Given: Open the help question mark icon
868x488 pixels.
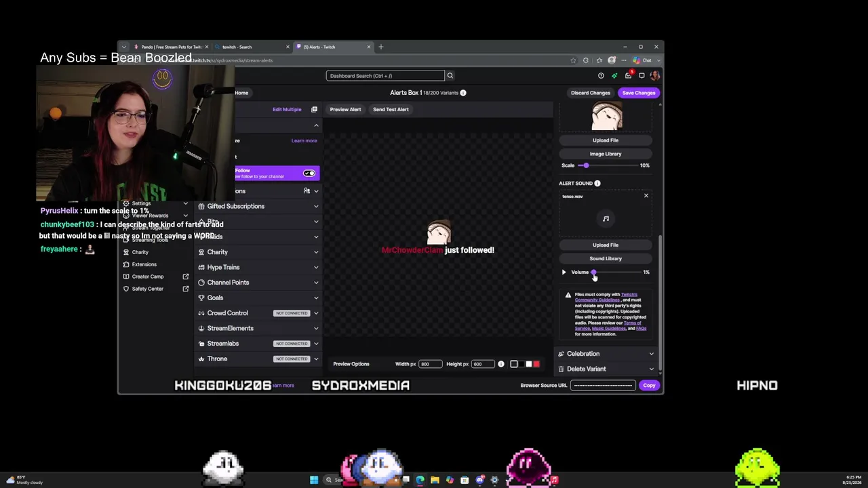Looking at the screenshot, I should point(601,76).
